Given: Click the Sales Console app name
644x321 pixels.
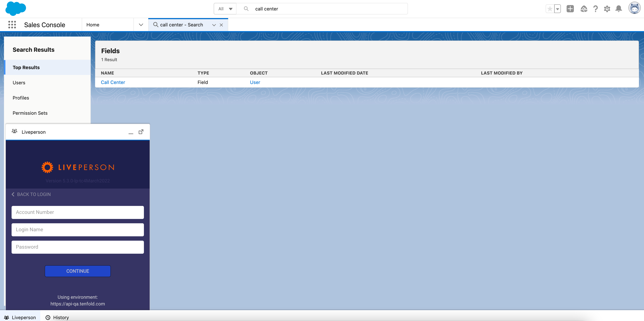Looking at the screenshot, I should 44,25.
